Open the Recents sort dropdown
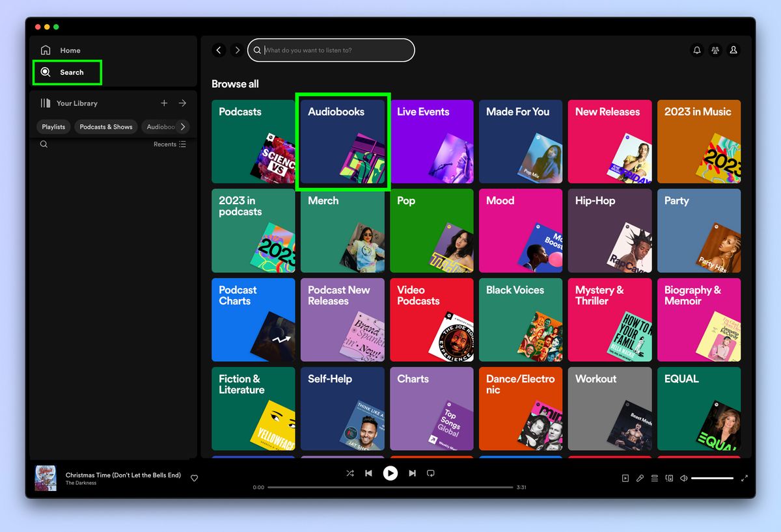The height and width of the screenshot is (532, 781). 170,144
